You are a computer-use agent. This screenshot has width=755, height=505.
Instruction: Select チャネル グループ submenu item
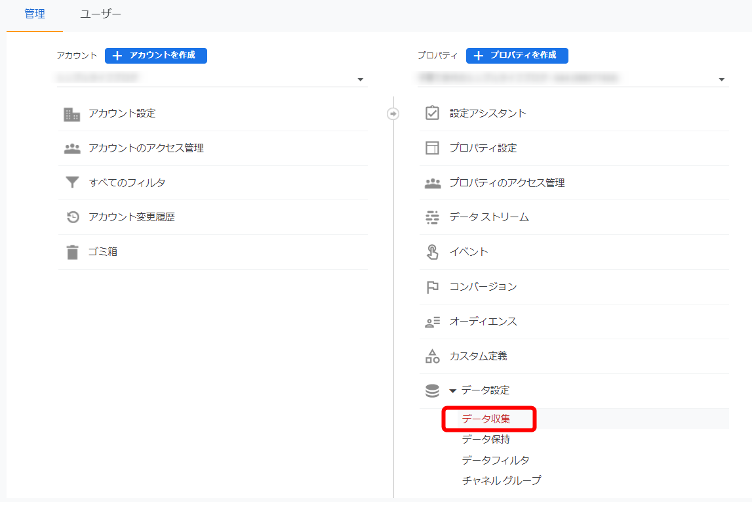[502, 481]
